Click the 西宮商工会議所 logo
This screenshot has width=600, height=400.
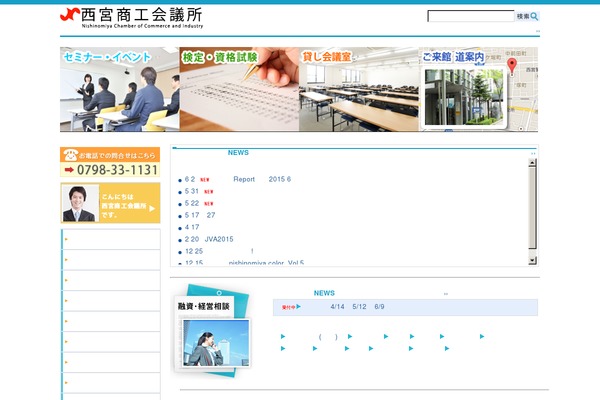point(131,18)
